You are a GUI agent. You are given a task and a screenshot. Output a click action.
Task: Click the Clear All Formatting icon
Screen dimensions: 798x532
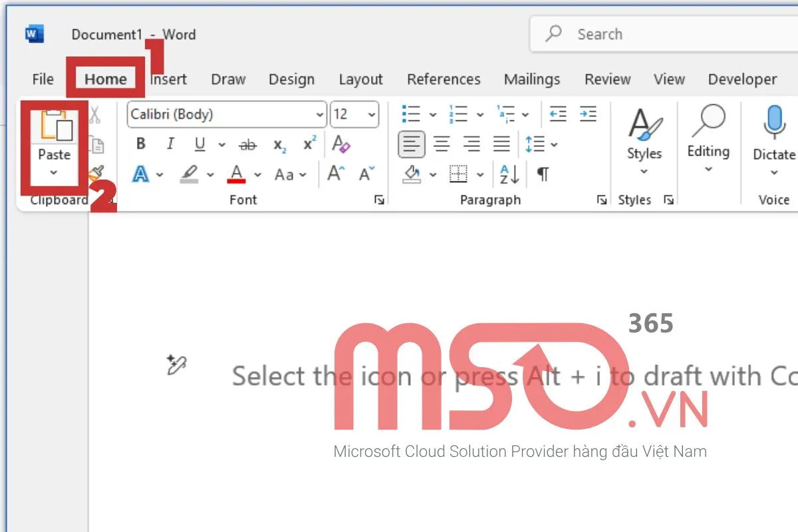339,144
